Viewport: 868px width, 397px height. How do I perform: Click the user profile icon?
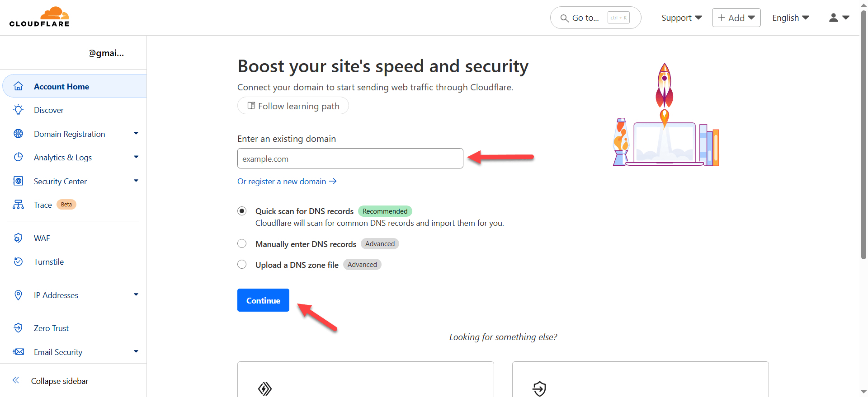(x=833, y=18)
